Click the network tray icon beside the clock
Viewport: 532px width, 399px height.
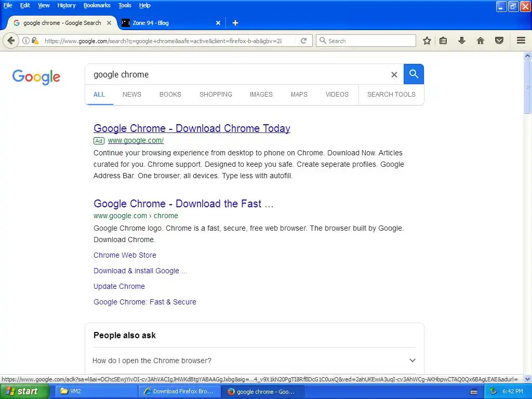494,392
